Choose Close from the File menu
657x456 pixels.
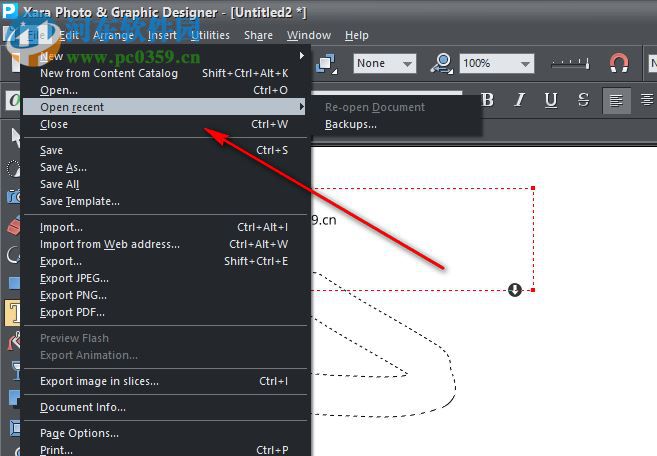click(165, 124)
